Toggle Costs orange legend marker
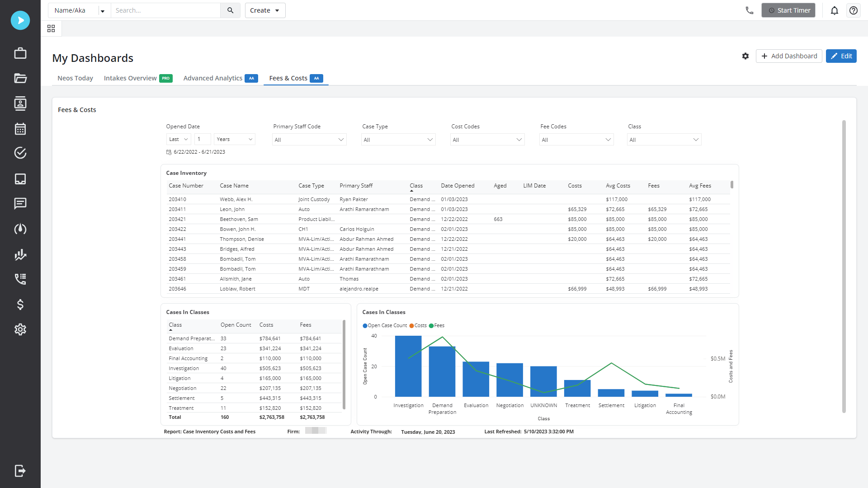 [x=411, y=326]
